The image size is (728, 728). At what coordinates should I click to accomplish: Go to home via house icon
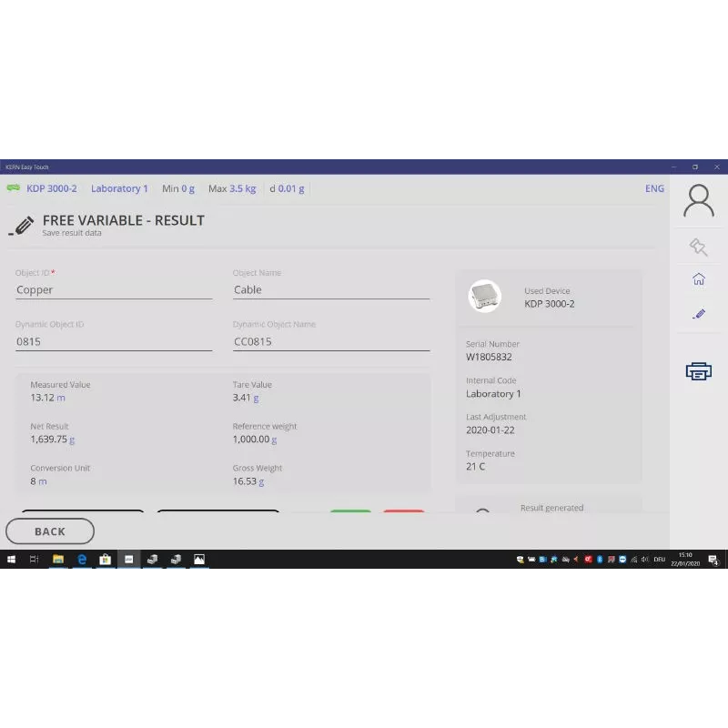tap(698, 279)
